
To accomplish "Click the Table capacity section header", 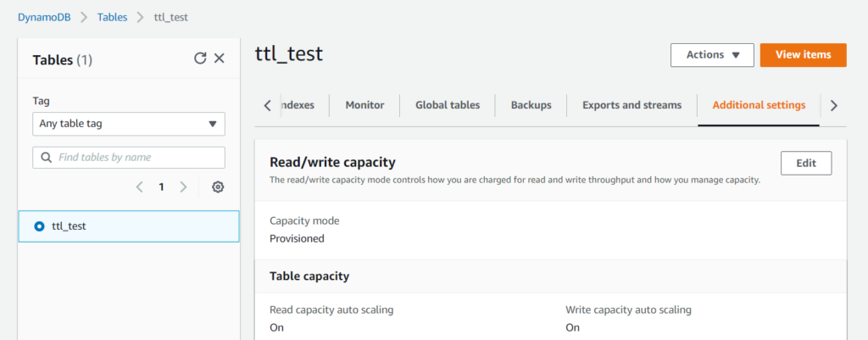I will (x=309, y=276).
